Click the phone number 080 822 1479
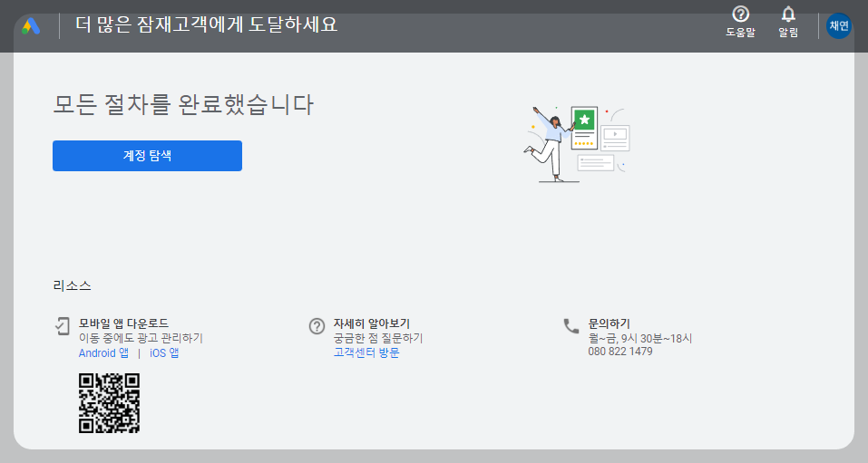The height and width of the screenshot is (463, 868). coord(620,352)
